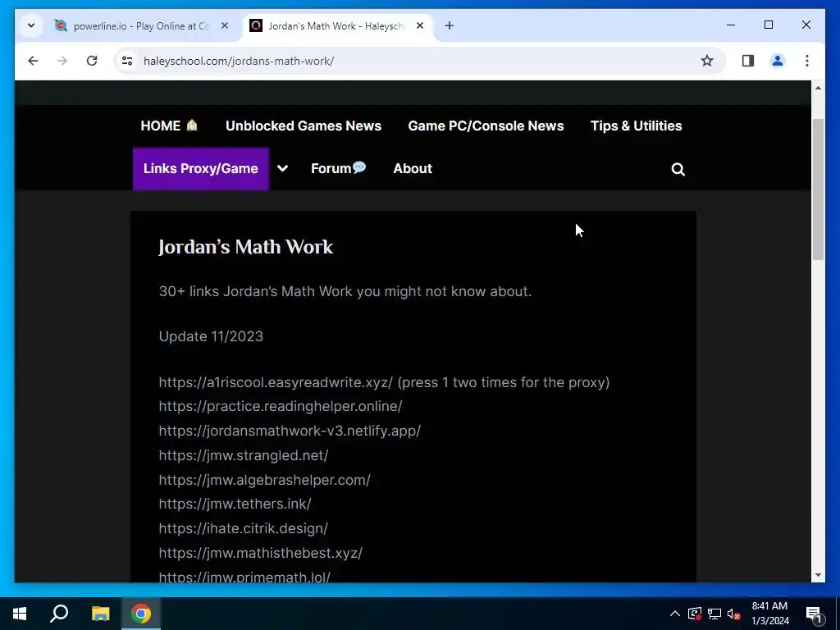Screen dimensions: 840x630
Task: Go to the HOME menu item
Action: point(169,126)
